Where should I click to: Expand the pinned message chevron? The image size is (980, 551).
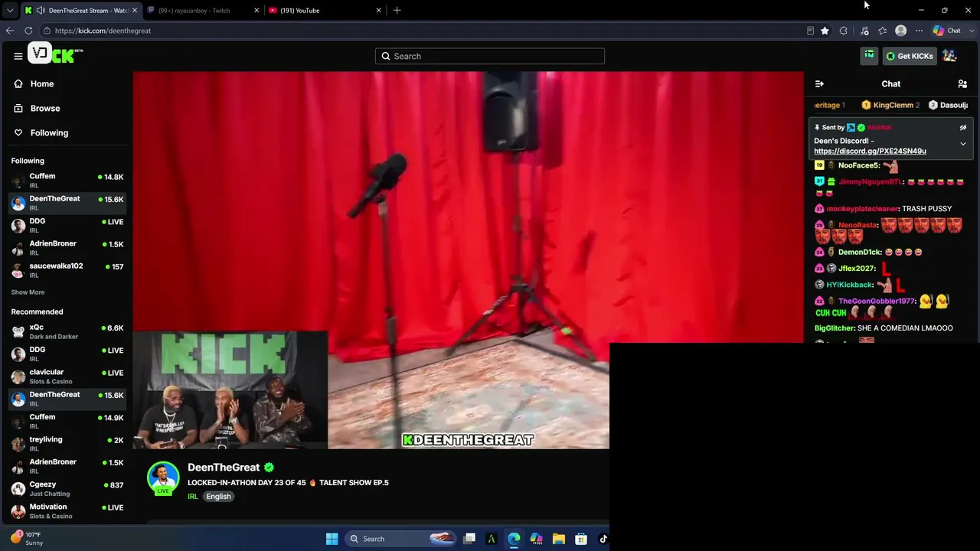[963, 144]
